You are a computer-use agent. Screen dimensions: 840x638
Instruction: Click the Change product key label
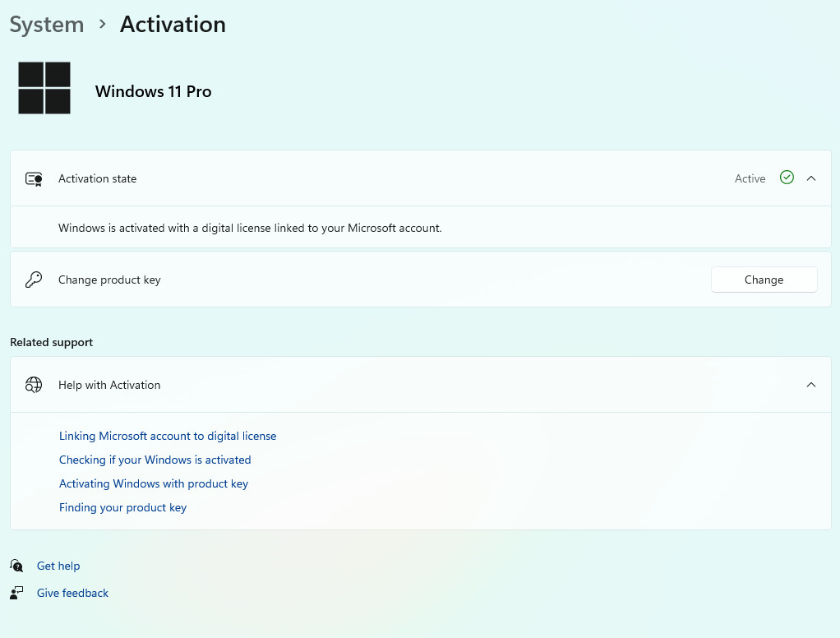click(x=109, y=280)
